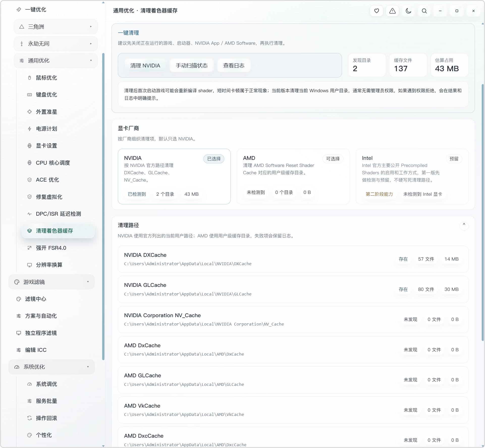Collapse the 通用优化 sidebar group

pos(56,61)
